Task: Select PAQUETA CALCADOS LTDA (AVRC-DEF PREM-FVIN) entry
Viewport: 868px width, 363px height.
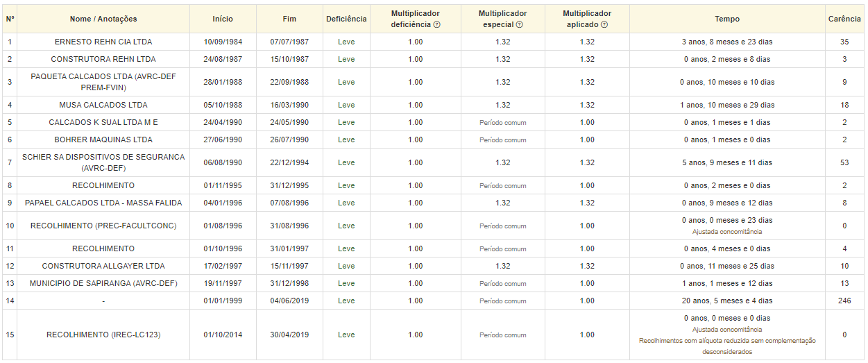Action: click(x=103, y=82)
